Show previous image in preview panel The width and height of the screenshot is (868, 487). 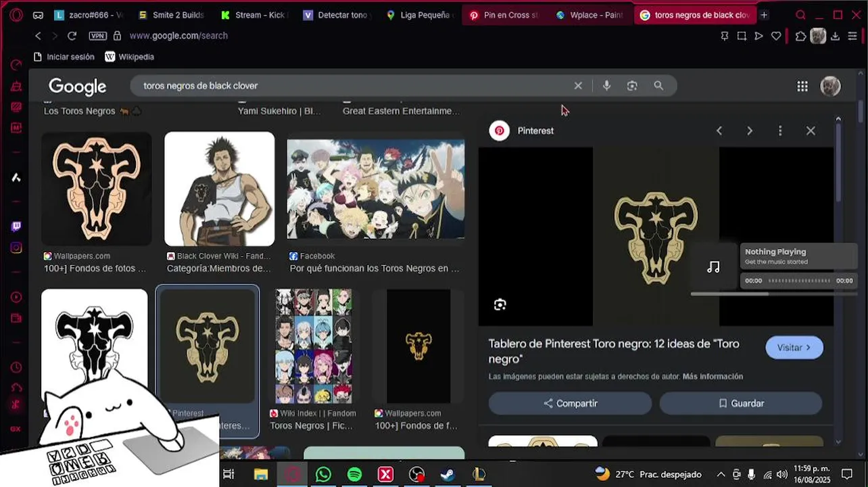pyautogui.click(x=719, y=131)
